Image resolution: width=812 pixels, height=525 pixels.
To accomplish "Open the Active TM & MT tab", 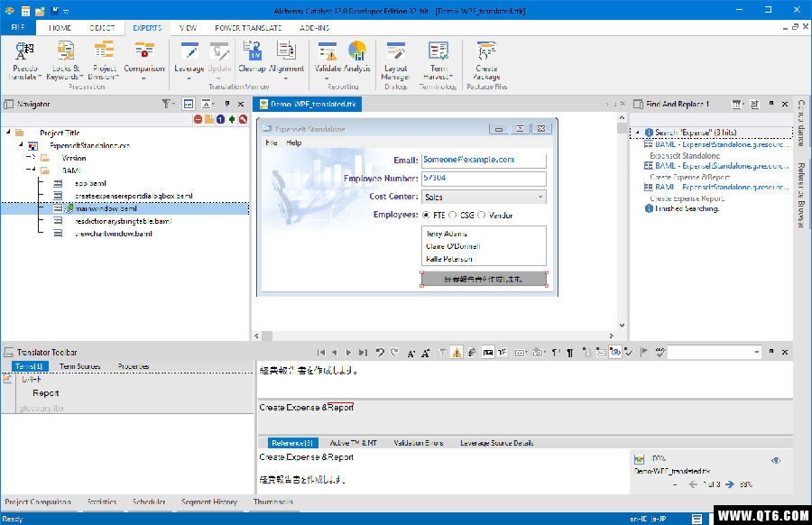I will pos(353,443).
